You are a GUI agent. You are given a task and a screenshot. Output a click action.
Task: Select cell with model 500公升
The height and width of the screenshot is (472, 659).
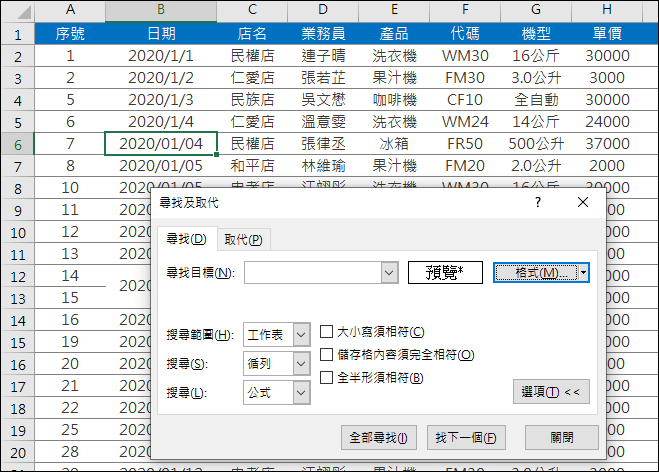pyautogui.click(x=536, y=144)
